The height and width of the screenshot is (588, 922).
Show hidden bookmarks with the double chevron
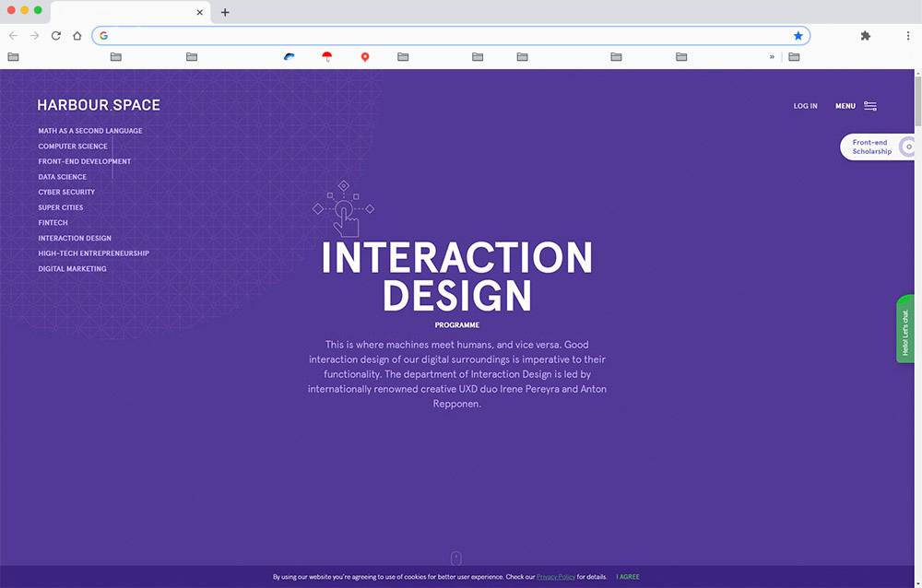[772, 57]
